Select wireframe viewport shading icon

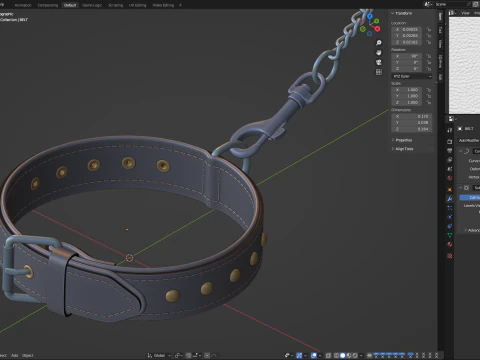[336, 355]
